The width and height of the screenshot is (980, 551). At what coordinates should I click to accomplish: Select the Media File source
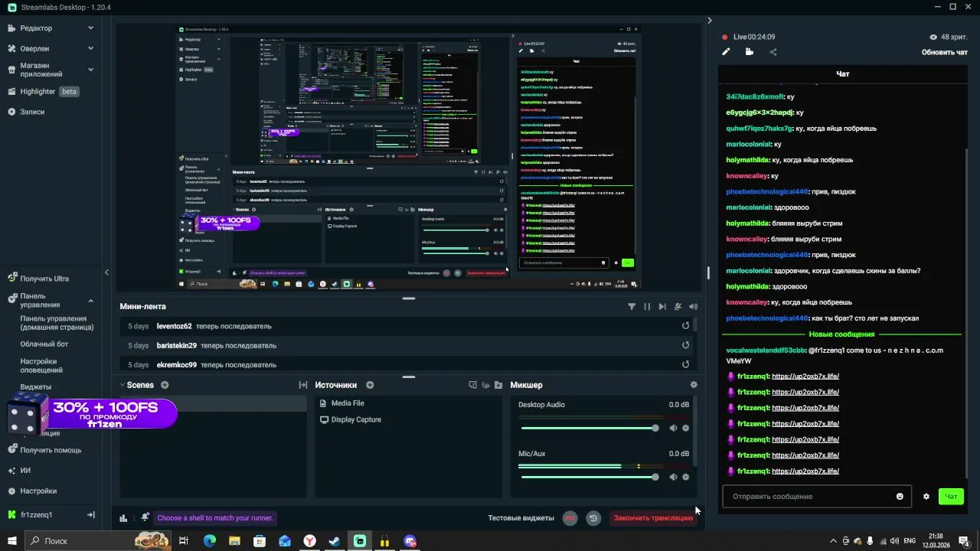point(348,403)
